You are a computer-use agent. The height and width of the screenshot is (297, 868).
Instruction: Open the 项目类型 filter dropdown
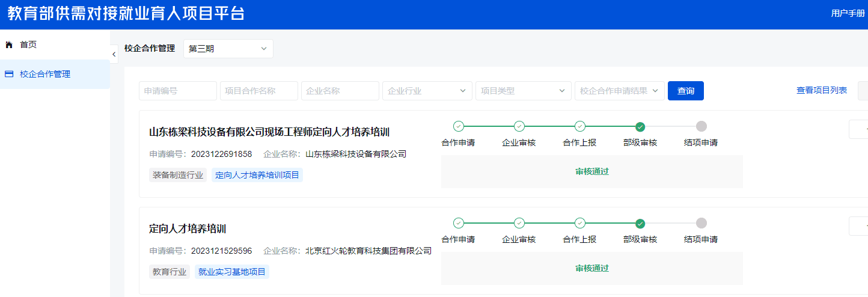pyautogui.click(x=522, y=91)
